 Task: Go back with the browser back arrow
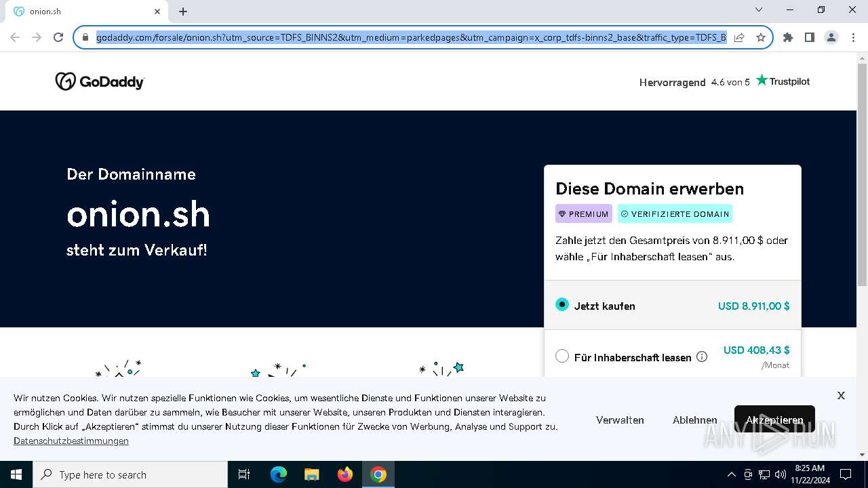pos(15,37)
